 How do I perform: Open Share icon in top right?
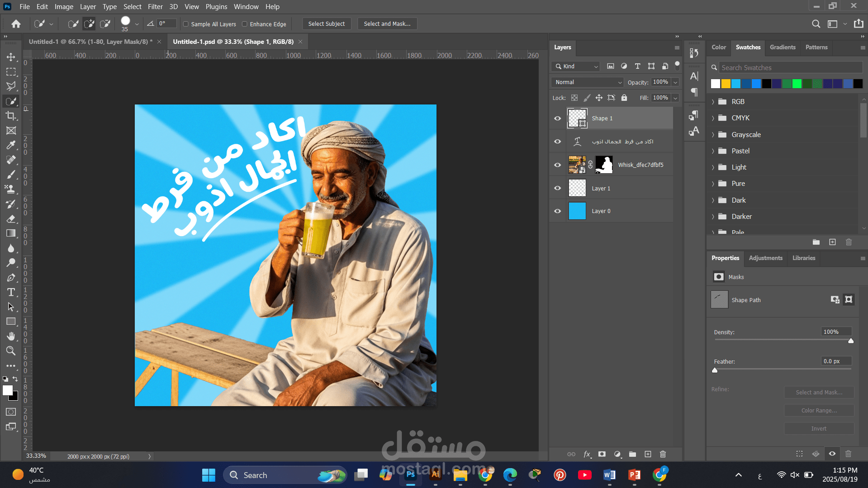[x=858, y=24]
